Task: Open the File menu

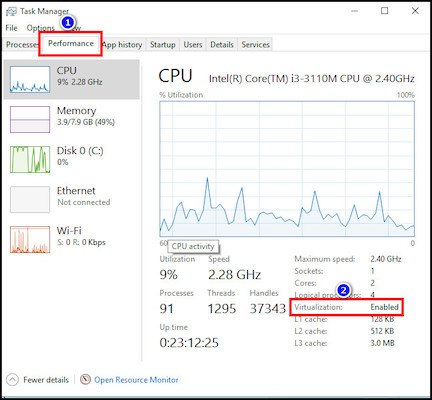Action: [11, 28]
